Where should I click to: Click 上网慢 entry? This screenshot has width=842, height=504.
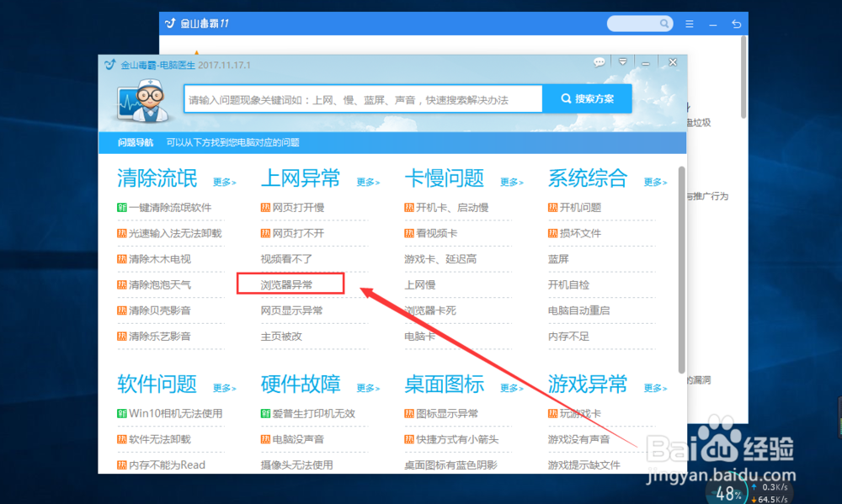(420, 285)
